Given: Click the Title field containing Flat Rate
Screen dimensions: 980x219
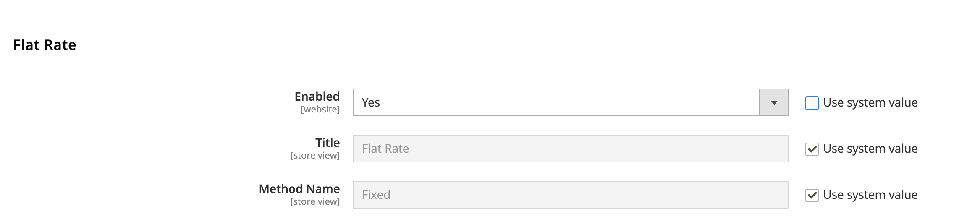Looking at the screenshot, I should click(570, 149).
